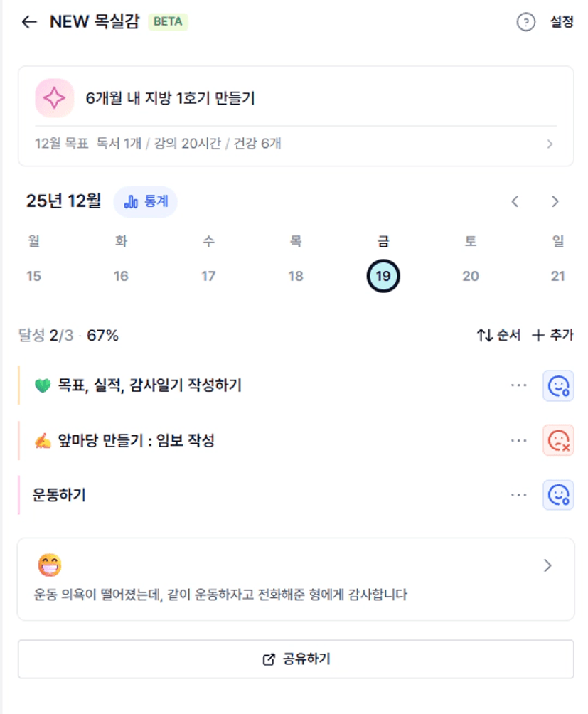Open 설정 settings
This screenshot has height=714, width=588.
(x=562, y=22)
